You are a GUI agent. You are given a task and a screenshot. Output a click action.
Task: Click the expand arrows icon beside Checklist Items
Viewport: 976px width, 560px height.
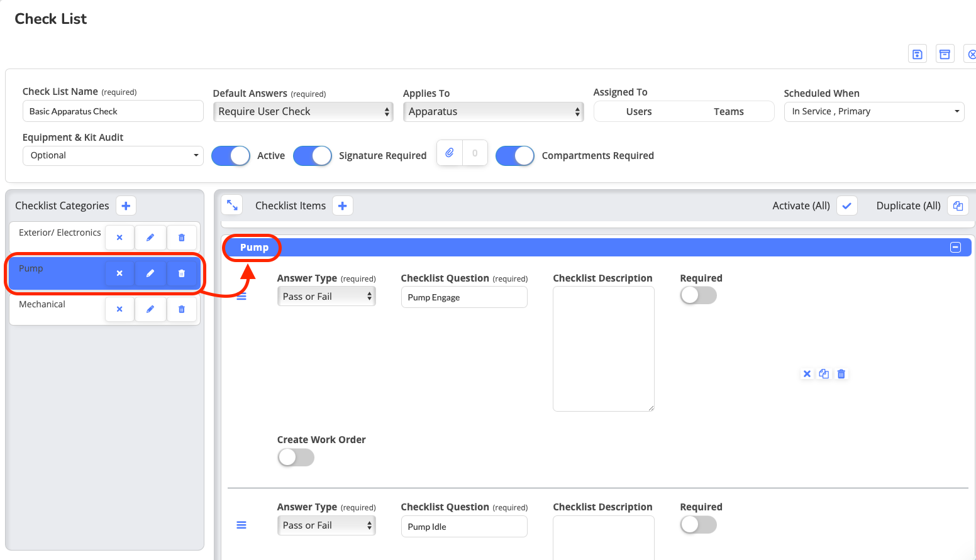232,206
